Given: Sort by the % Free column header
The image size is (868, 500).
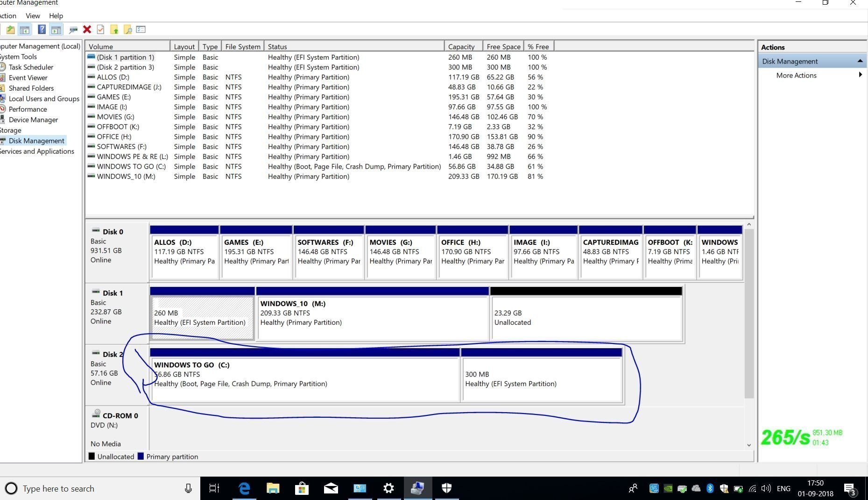Looking at the screenshot, I should [x=539, y=46].
